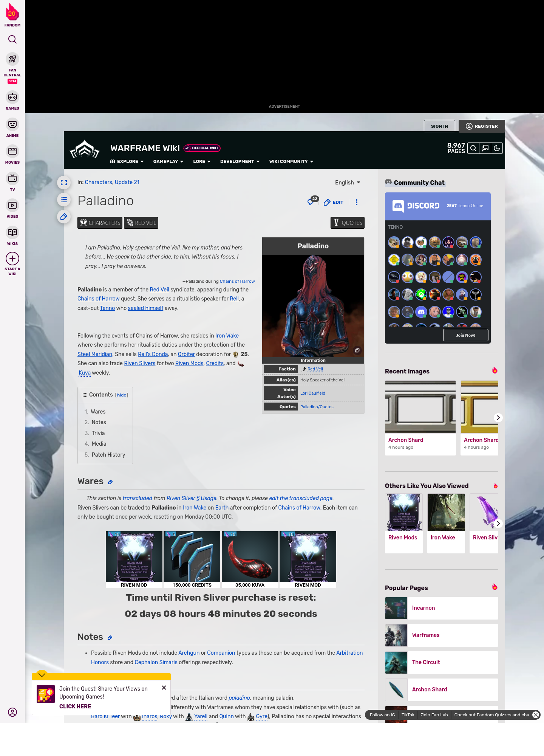Open the Video sidebar icon
This screenshot has width=544, height=756.
pos(12,205)
